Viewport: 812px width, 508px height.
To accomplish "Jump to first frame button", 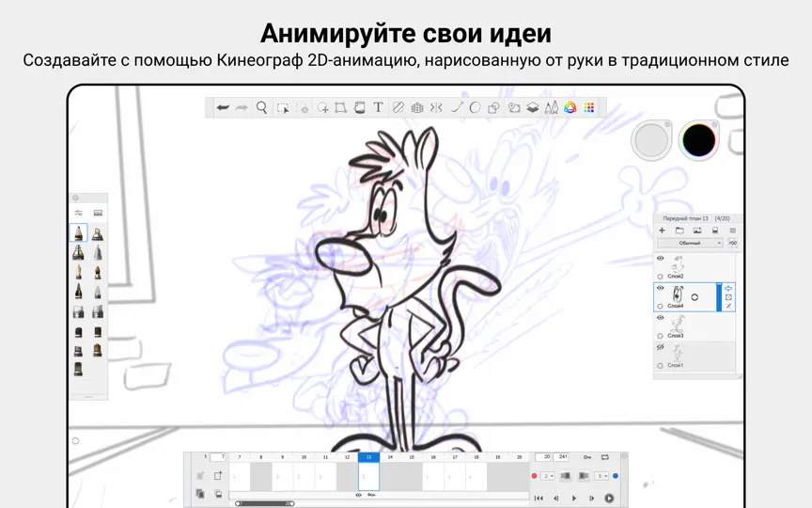I will tap(539, 498).
